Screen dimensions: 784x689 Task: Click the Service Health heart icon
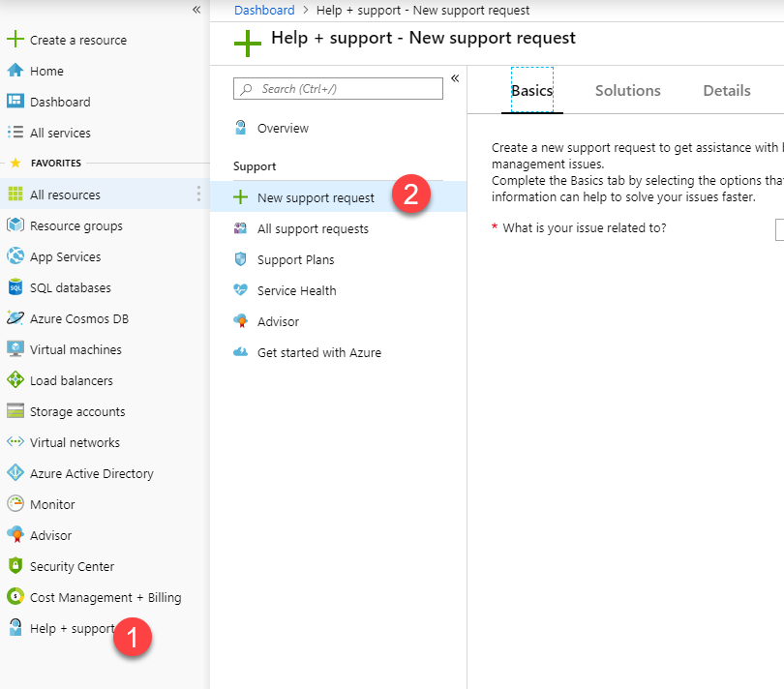coord(240,290)
